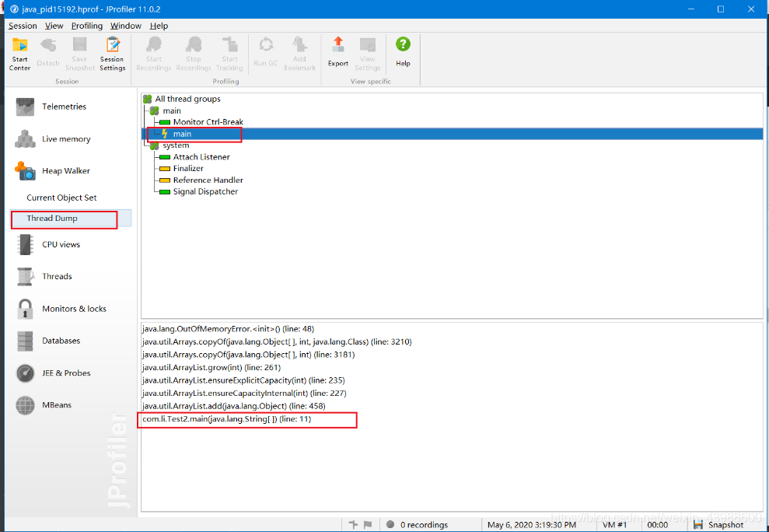Select the highlighted main thread row
Viewport: 769px width, 532px height.
pyautogui.click(x=452, y=134)
